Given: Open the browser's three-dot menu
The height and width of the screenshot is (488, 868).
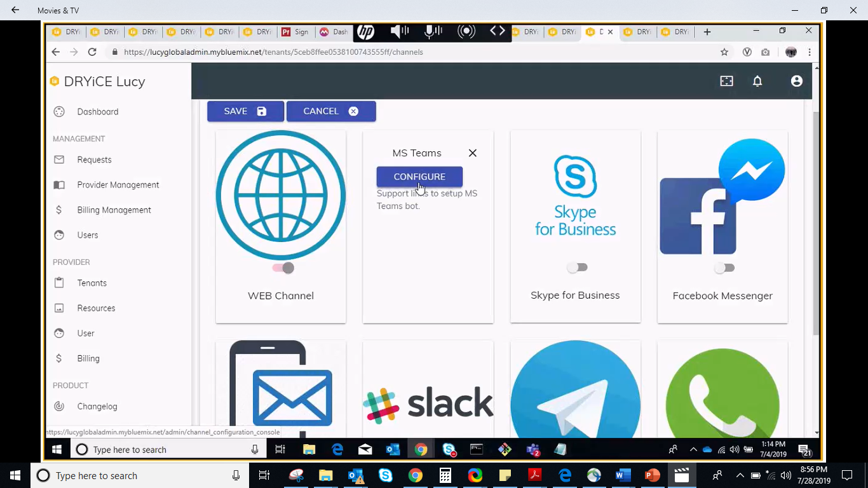Looking at the screenshot, I should coord(810,52).
